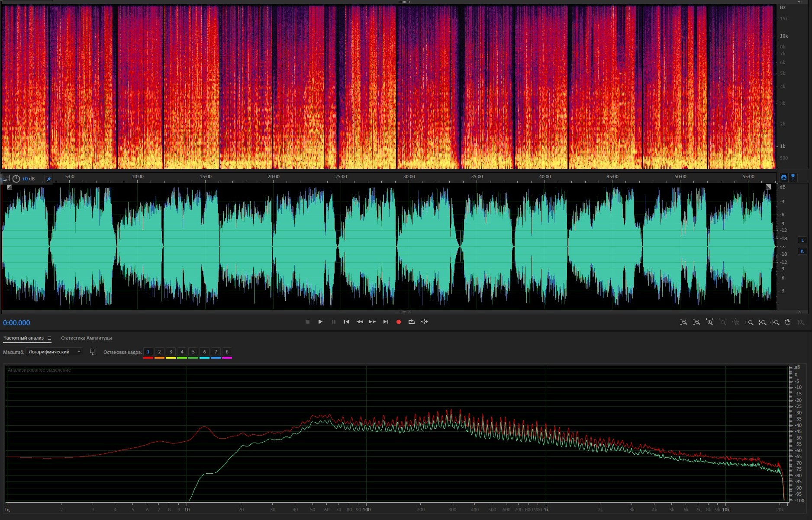
Task: Click the fast forward button
Action: (x=372, y=322)
